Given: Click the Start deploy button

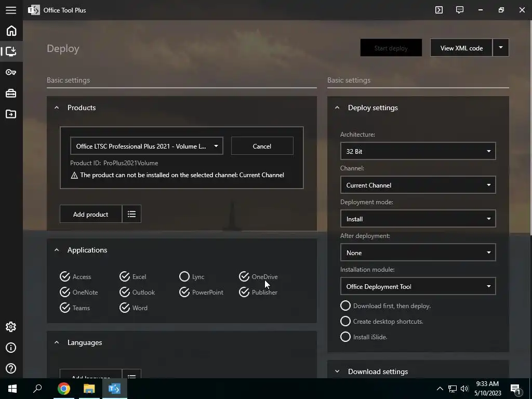Looking at the screenshot, I should click(391, 47).
